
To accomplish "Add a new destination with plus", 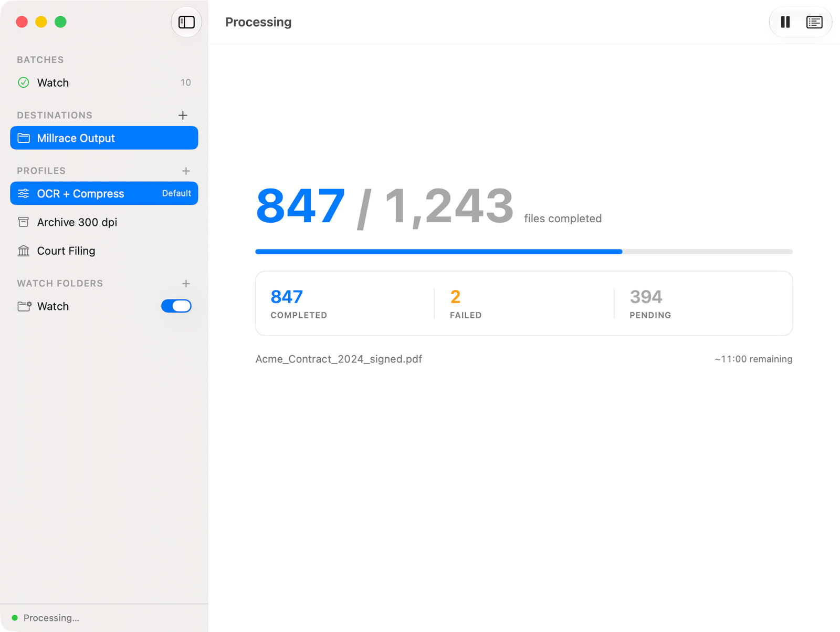I will [183, 115].
